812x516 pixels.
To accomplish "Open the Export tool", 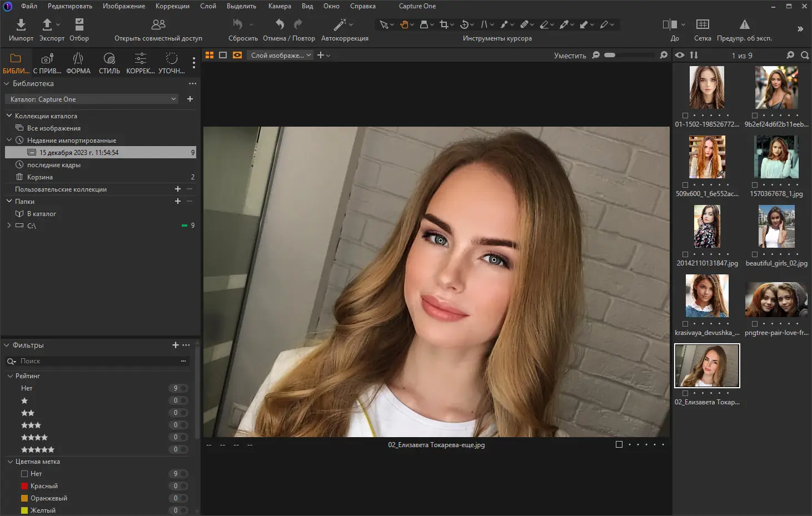I will [x=48, y=25].
